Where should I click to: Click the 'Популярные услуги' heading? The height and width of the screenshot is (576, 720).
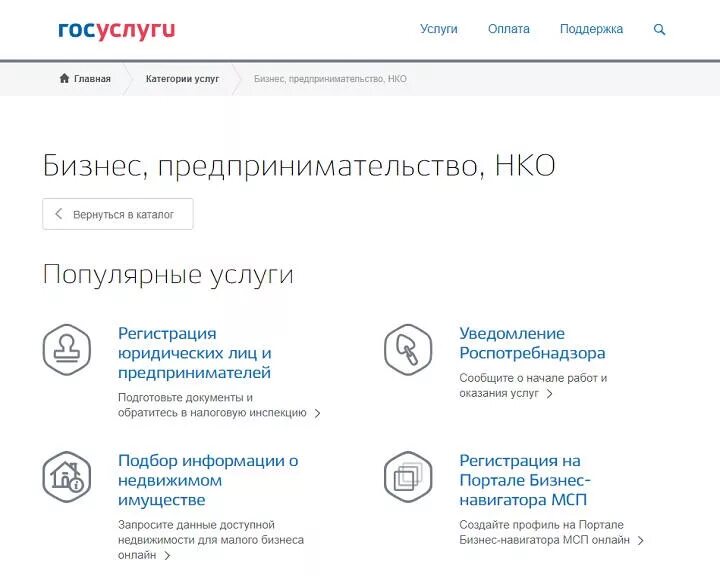tap(168, 275)
